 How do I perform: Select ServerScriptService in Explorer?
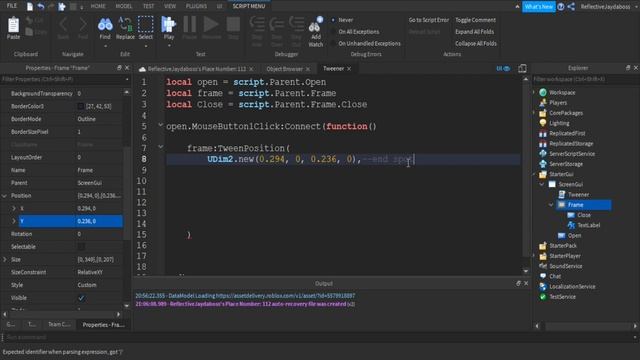pyautogui.click(x=572, y=154)
